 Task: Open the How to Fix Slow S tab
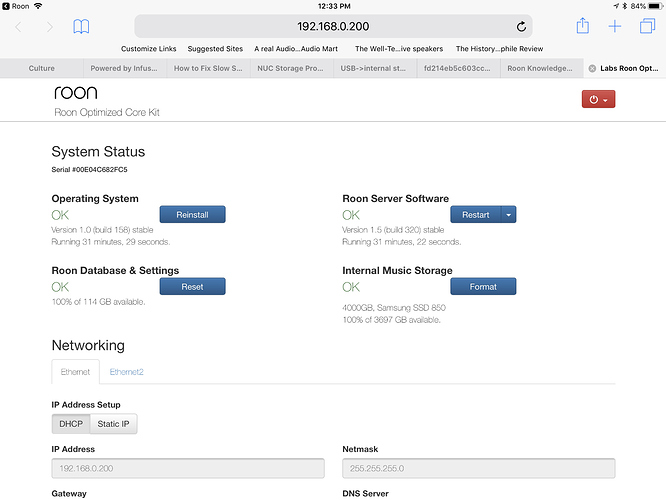pos(208,68)
